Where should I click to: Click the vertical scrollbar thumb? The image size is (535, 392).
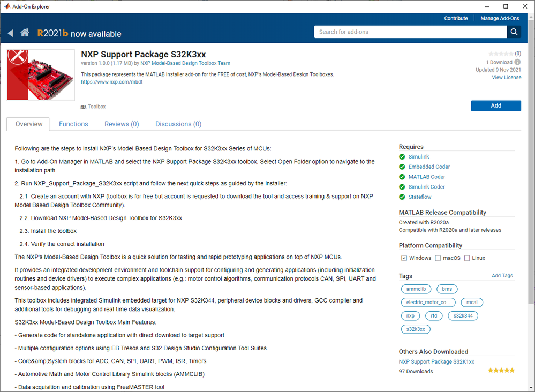click(x=531, y=162)
